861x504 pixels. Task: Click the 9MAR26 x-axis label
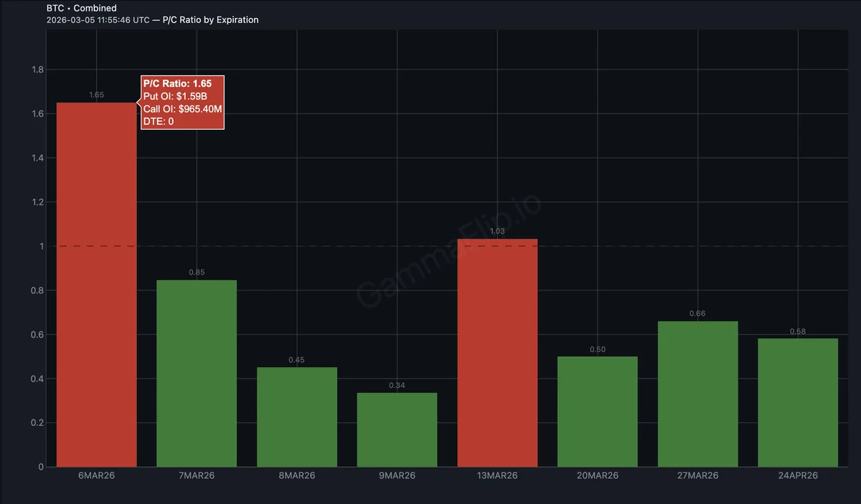[x=397, y=476]
